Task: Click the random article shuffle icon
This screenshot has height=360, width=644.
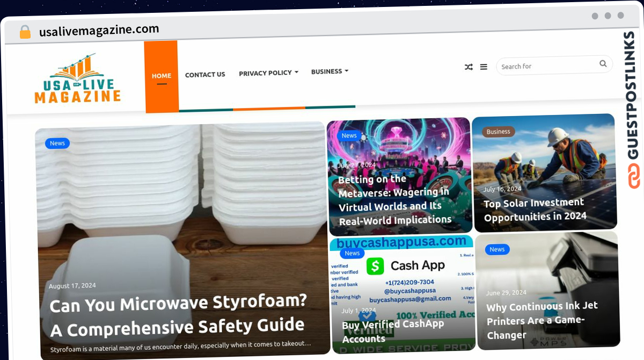Action: 469,67
